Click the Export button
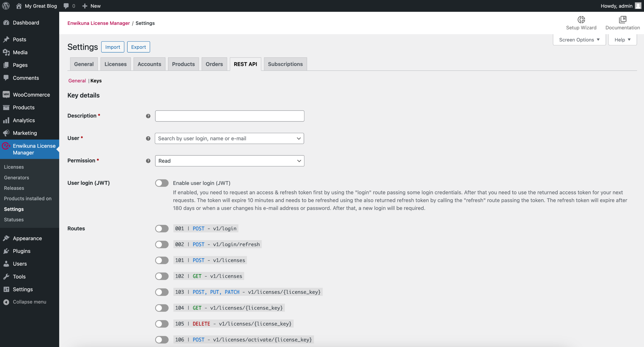 tap(138, 47)
